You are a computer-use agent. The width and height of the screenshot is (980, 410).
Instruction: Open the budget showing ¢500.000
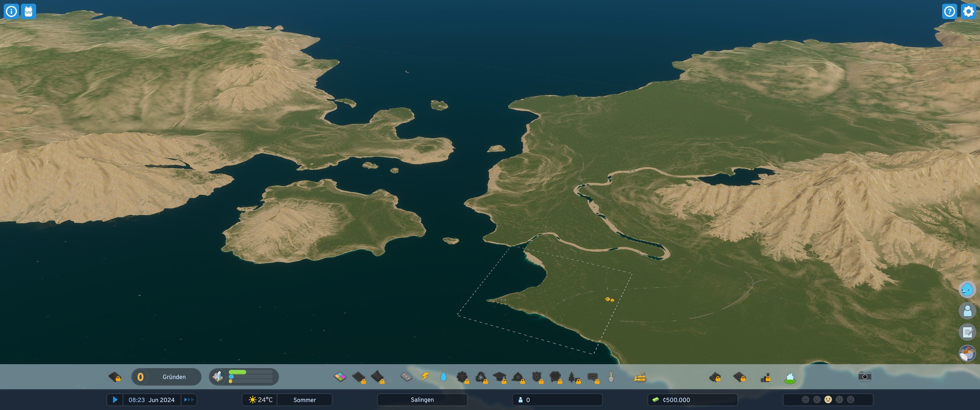coord(693,399)
